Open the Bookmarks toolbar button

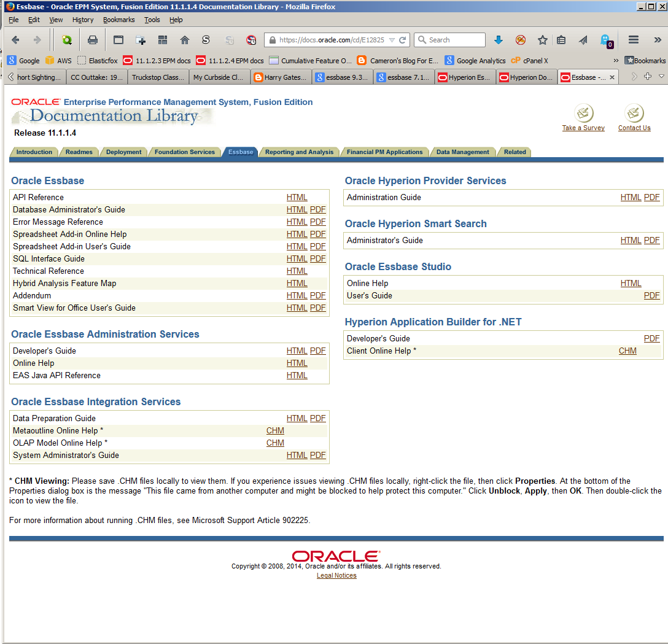(645, 61)
